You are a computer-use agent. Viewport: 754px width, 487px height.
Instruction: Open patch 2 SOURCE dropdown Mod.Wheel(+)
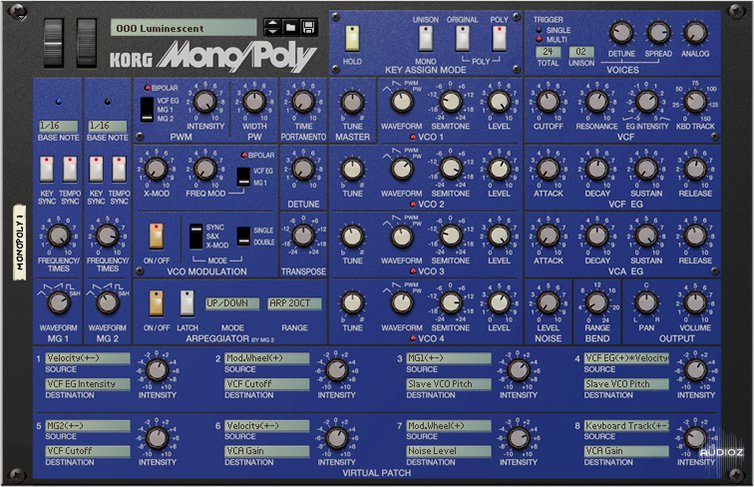tap(267, 358)
